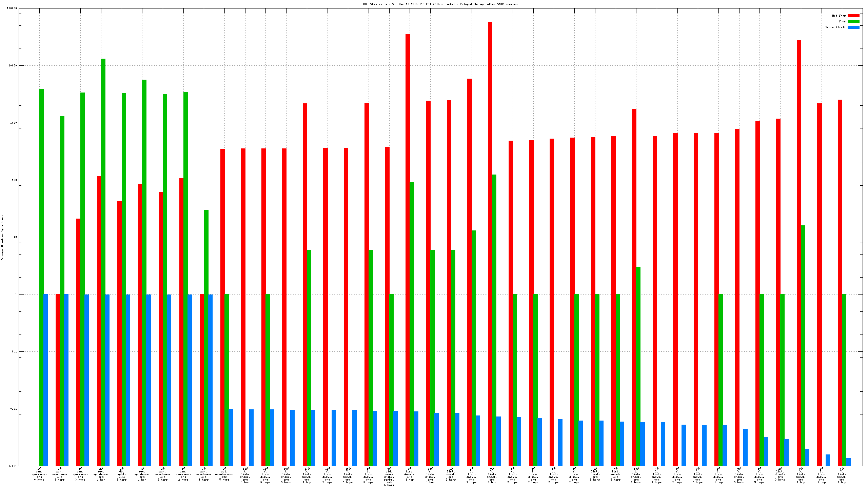The image size is (868, 488).
Task: Click the 'Not Spam' legend label text
Action: (x=839, y=16)
